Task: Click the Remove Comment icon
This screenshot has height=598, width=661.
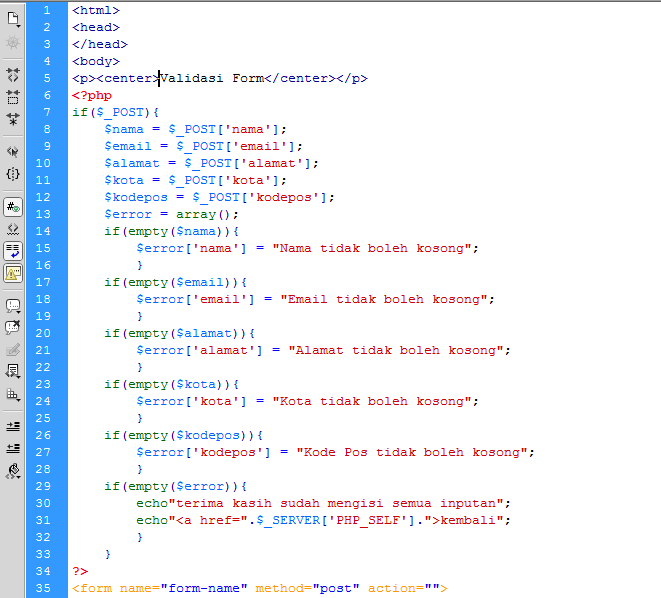Action: (13, 327)
